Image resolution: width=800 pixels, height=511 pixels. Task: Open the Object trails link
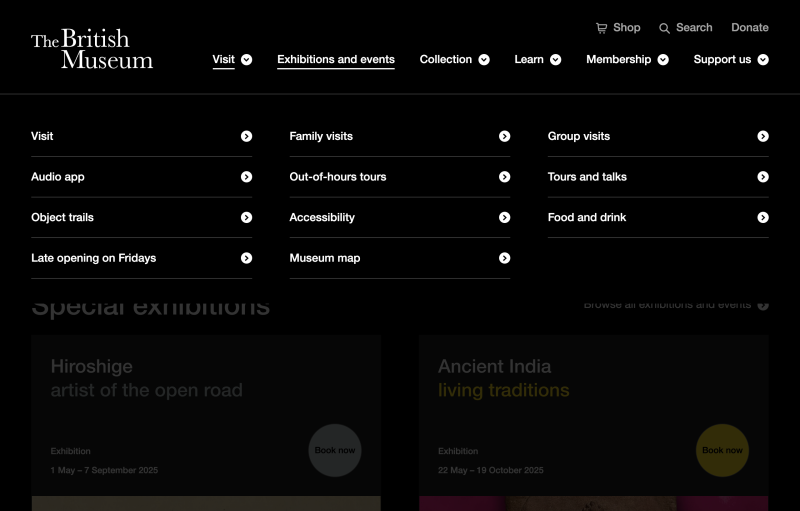click(62, 218)
